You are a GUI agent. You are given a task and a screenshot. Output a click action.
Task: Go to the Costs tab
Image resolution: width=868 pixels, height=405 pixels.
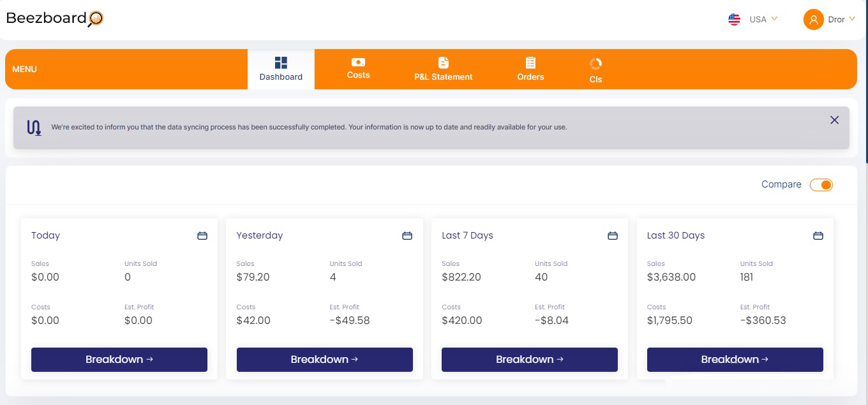tap(358, 69)
